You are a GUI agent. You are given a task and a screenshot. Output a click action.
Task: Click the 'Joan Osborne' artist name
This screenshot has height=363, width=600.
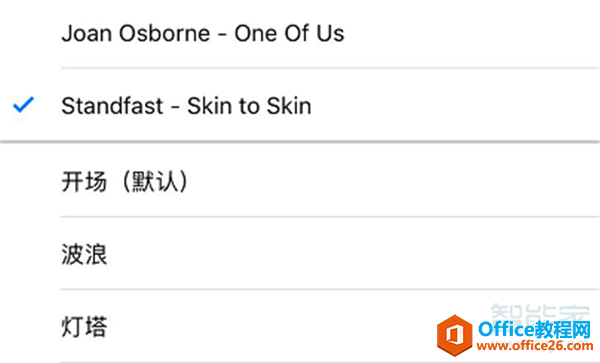(136, 33)
